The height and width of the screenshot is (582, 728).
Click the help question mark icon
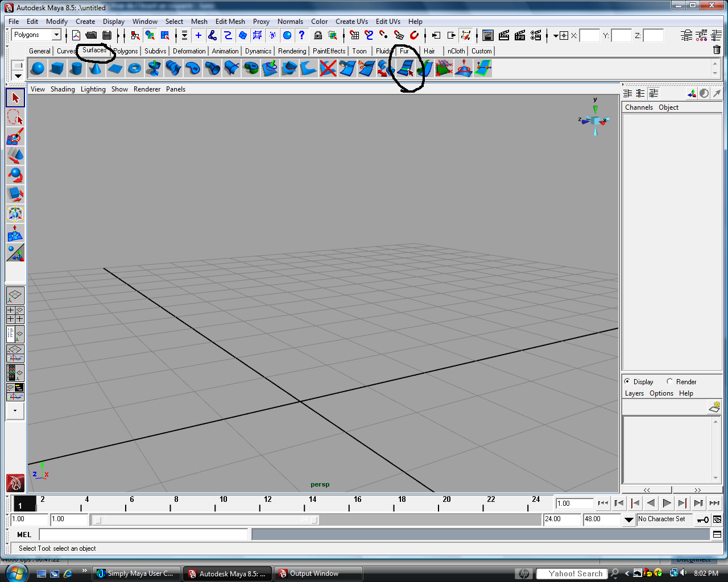click(x=302, y=35)
